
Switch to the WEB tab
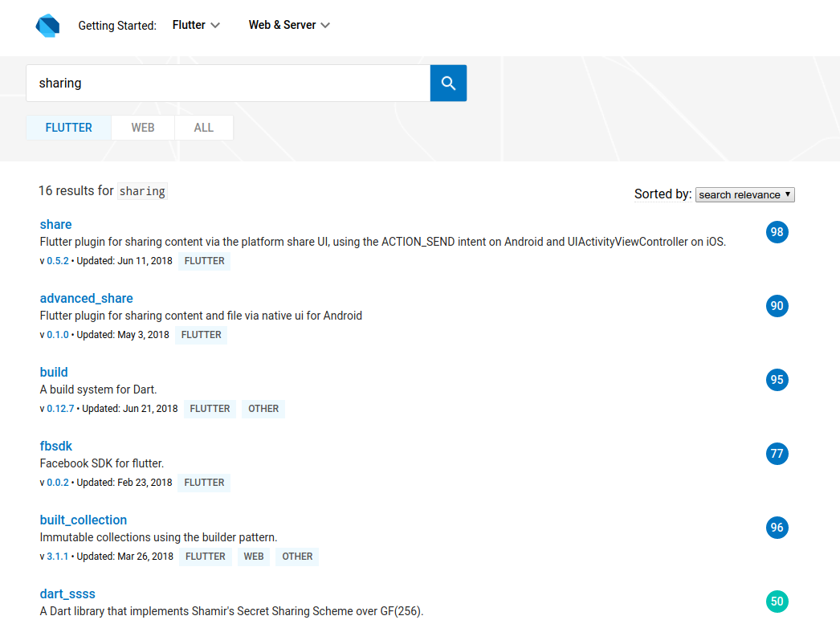[x=142, y=127]
